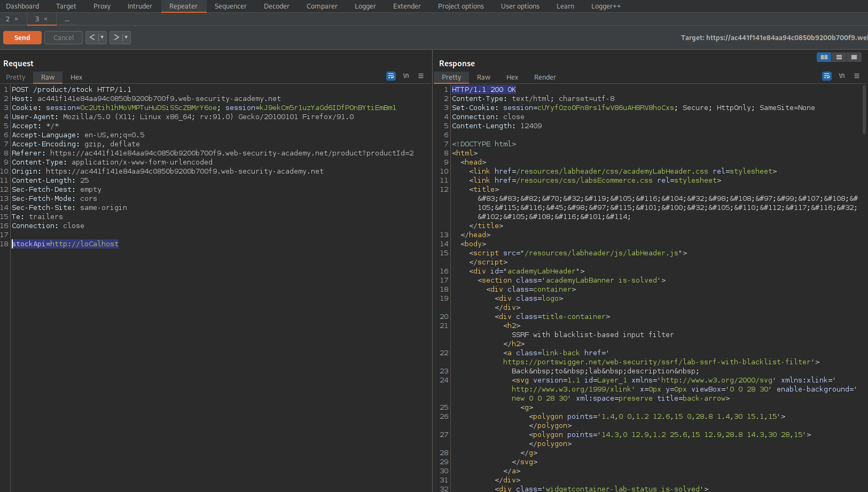Switch to Repeater sub-tab 2
This screenshot has height=492, width=868.
7,19
